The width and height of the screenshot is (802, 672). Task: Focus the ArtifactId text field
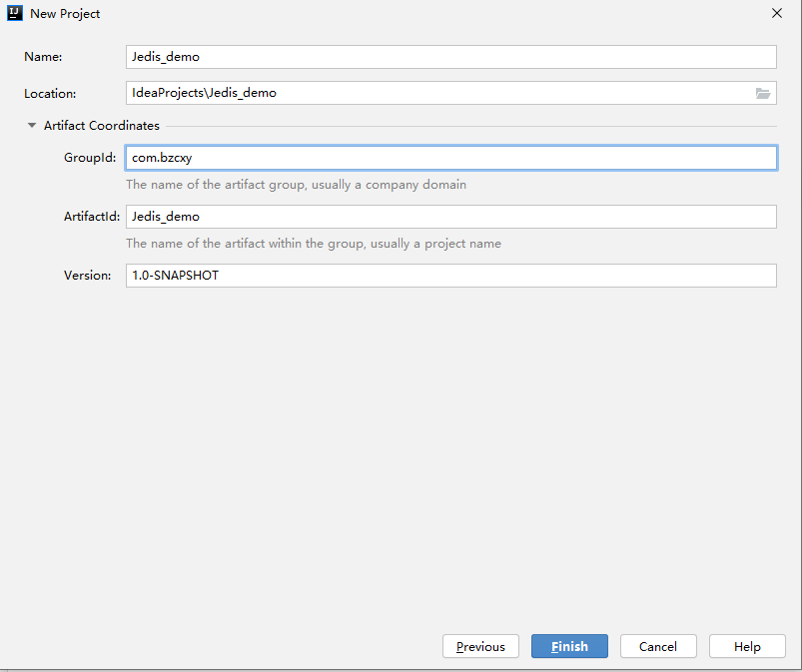(451, 217)
